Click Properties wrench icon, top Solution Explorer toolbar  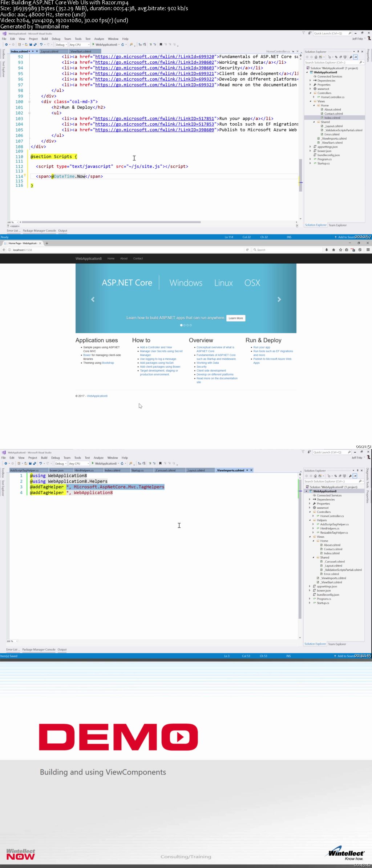[351, 57]
